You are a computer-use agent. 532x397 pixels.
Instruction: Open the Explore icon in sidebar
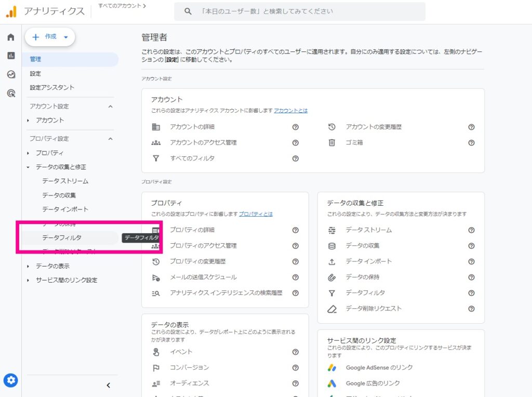coord(11,74)
